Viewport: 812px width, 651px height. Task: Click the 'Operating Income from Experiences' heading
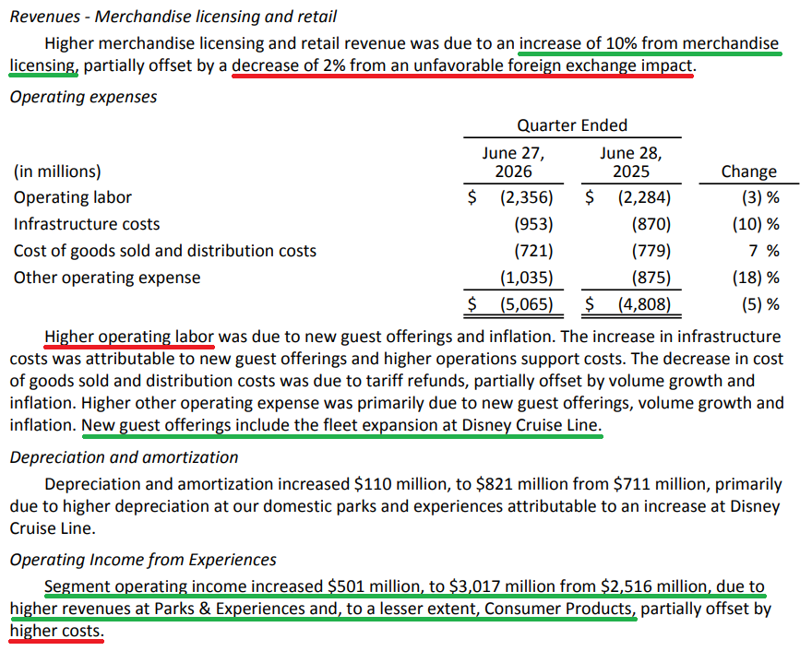(143, 560)
